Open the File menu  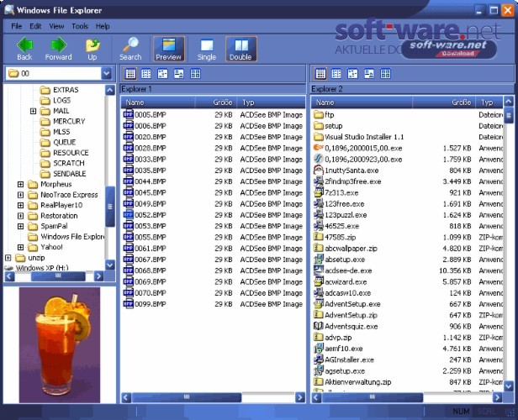(17, 26)
